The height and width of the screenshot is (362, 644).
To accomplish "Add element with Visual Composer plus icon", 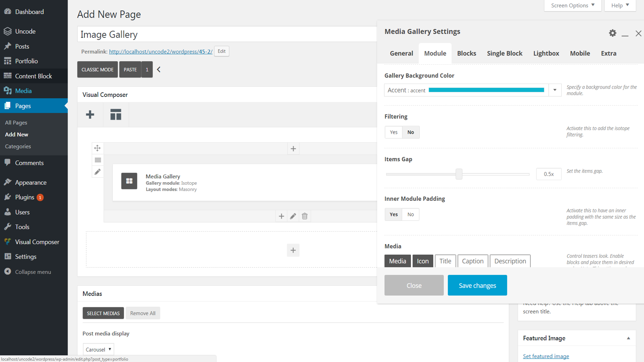I will (90, 115).
